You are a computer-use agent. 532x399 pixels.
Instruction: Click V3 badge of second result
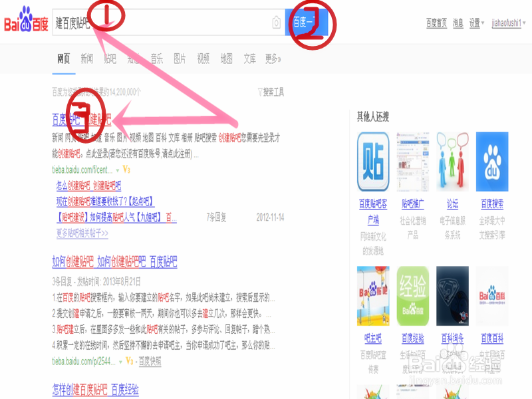(x=129, y=361)
